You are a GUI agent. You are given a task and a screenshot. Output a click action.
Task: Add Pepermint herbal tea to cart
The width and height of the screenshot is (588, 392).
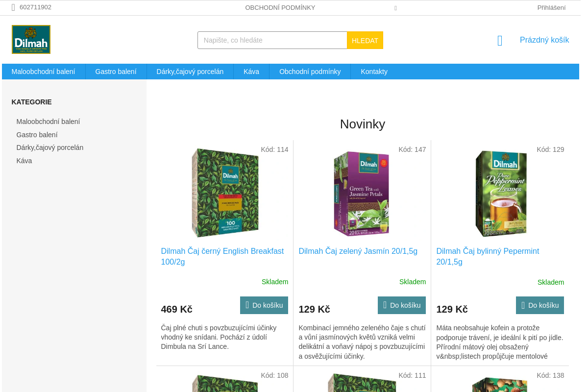(540, 305)
